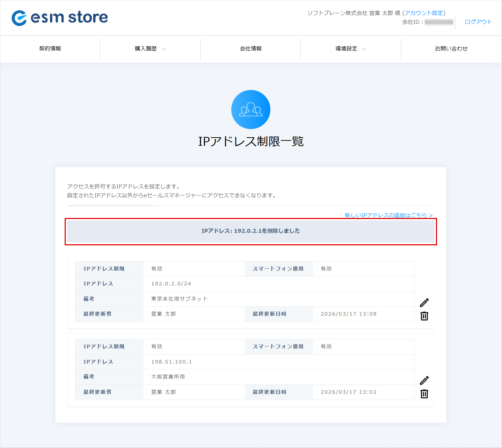This screenshot has width=502, height=448.
Task: Click the アカウント設定 link
Action: (424, 13)
